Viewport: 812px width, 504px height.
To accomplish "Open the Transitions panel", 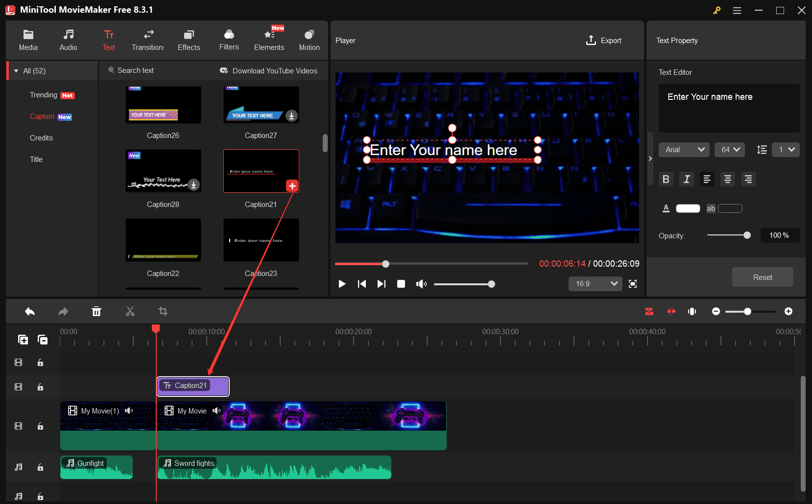I will 147,39.
